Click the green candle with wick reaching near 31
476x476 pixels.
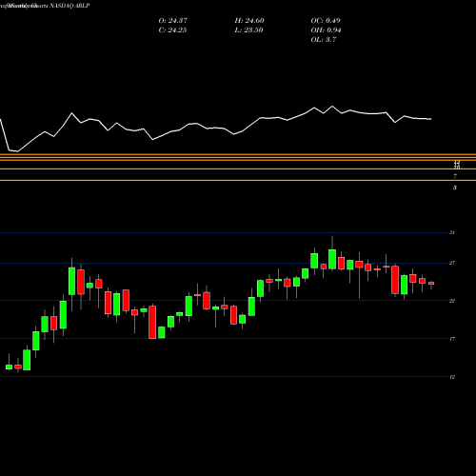[x=332, y=259]
